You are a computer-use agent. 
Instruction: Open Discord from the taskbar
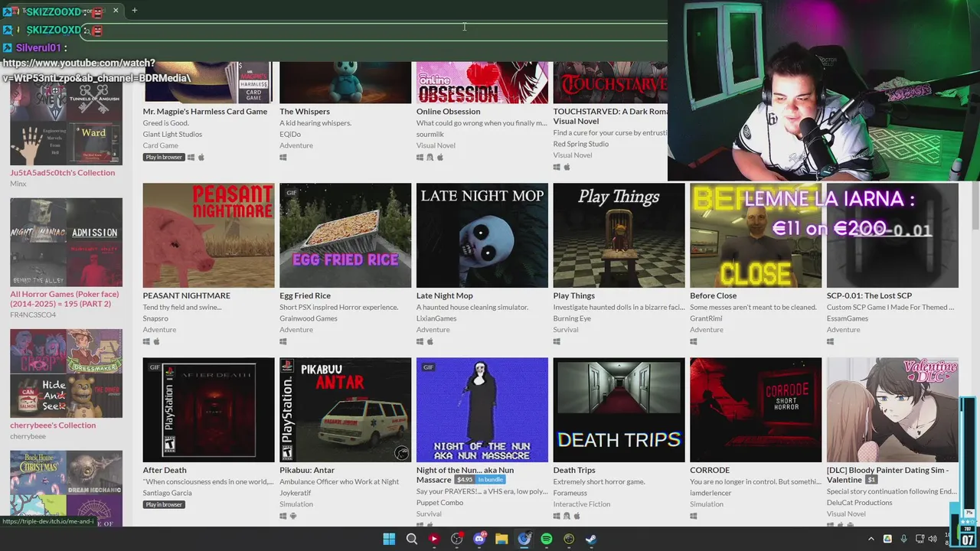479,539
